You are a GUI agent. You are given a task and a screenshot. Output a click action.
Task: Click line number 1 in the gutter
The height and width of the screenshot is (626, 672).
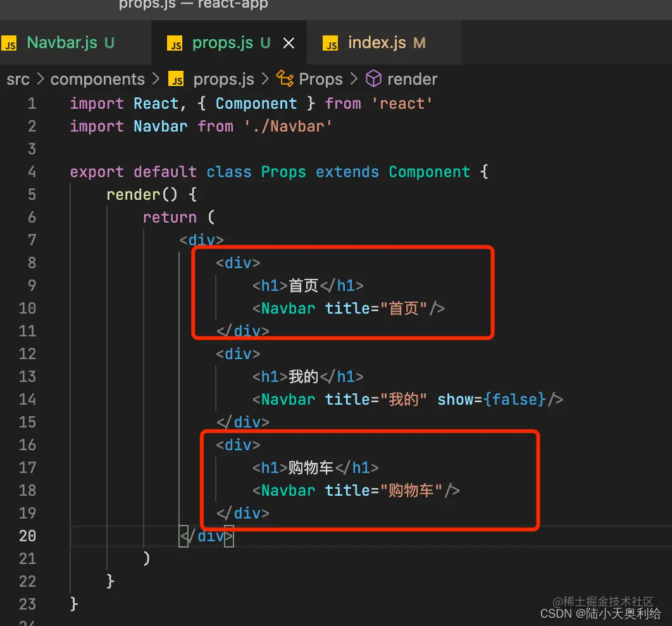click(x=32, y=104)
